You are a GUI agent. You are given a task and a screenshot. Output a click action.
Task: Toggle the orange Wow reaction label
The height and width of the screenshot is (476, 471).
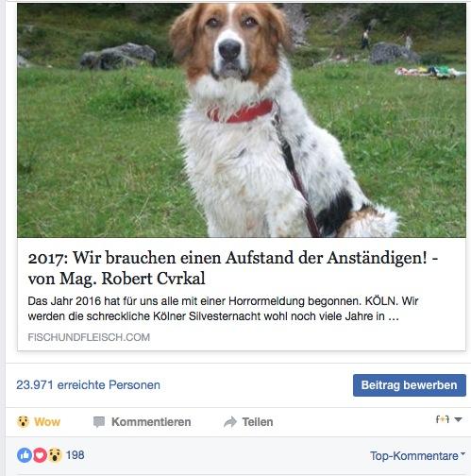click(x=47, y=422)
